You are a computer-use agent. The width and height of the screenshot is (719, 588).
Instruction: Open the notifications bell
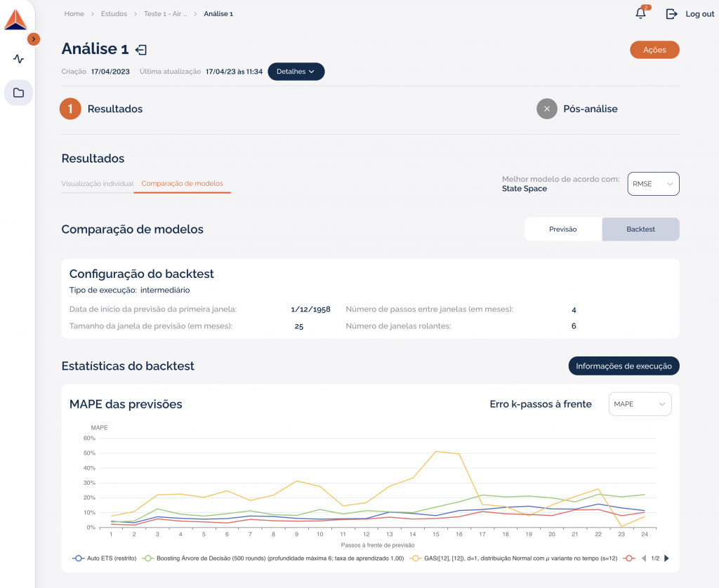[x=641, y=13]
